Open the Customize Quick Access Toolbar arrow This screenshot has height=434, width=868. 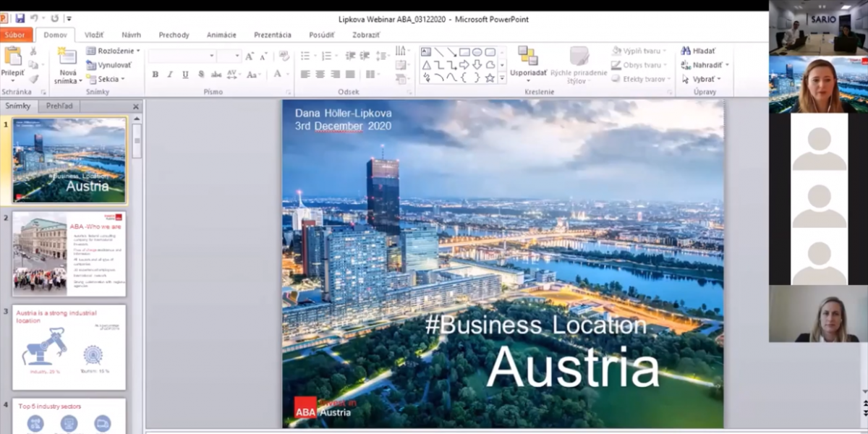click(x=69, y=19)
